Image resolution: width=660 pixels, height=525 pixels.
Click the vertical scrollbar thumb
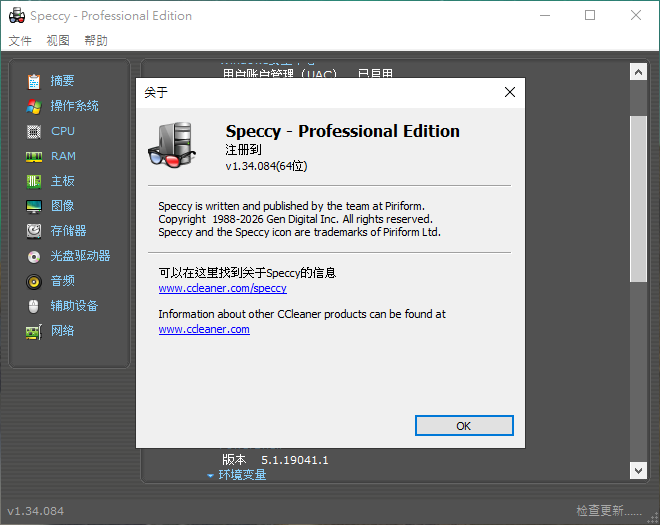coord(638,199)
